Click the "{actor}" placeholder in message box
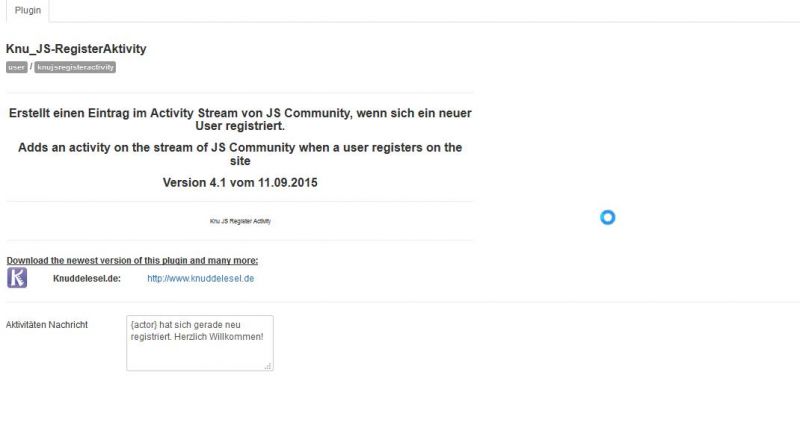Image resolution: width=800 pixels, height=428 pixels. (144, 324)
